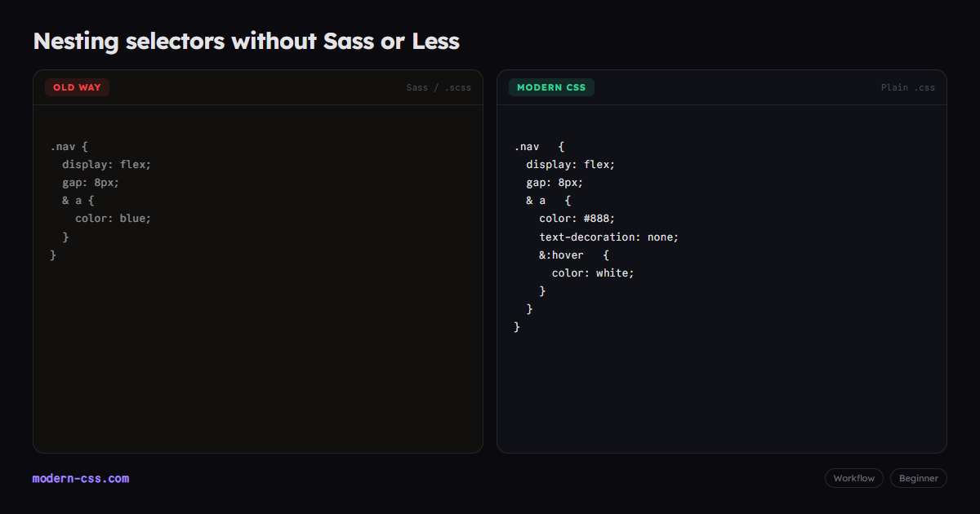The height and width of the screenshot is (514, 980).
Task: Click '.nav {' in the Modern CSS panel
Action: point(539,147)
